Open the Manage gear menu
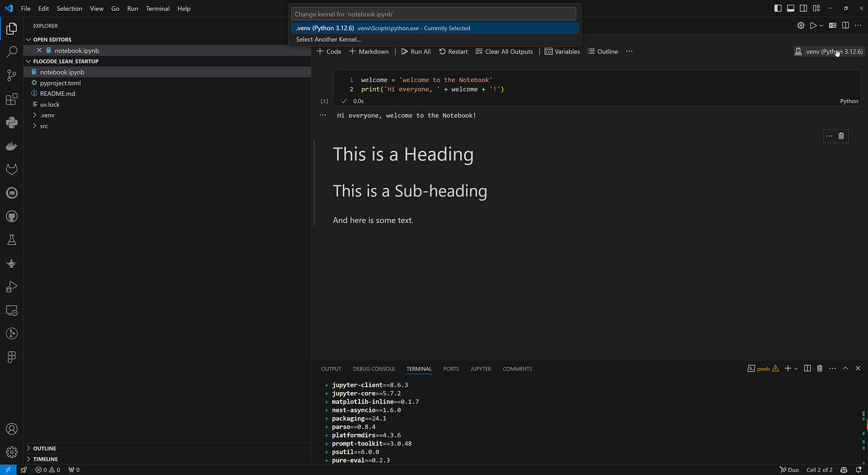868x475 pixels. [x=11, y=452]
